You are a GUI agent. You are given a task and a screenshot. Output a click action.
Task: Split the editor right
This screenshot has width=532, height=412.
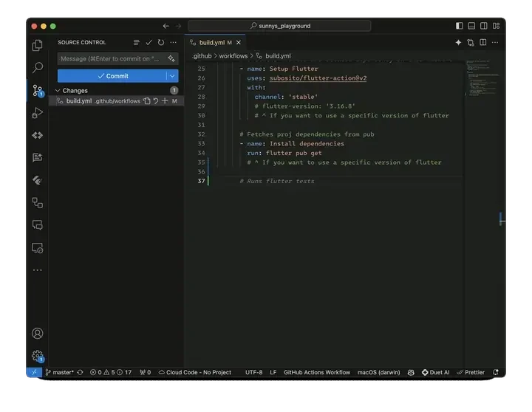pyautogui.click(x=482, y=42)
